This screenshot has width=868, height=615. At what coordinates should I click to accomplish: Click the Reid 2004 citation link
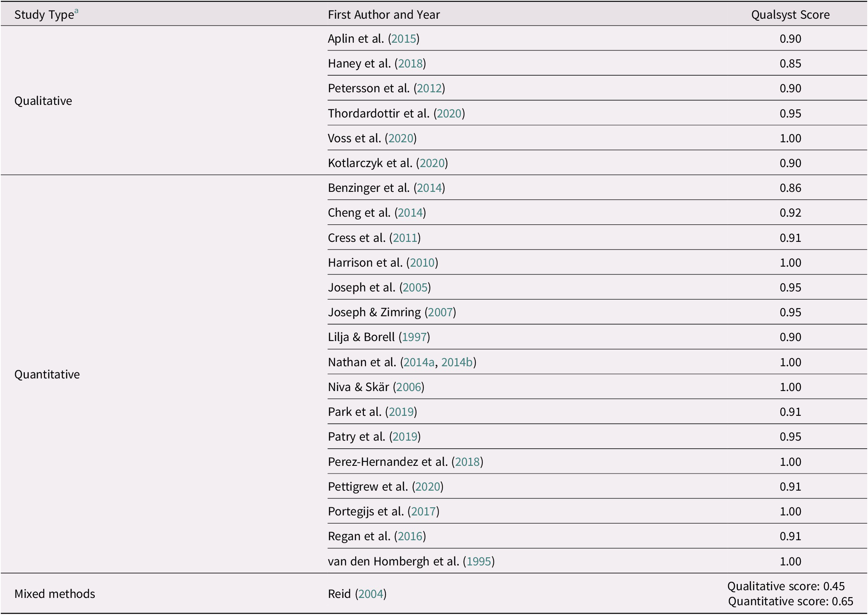point(371,594)
